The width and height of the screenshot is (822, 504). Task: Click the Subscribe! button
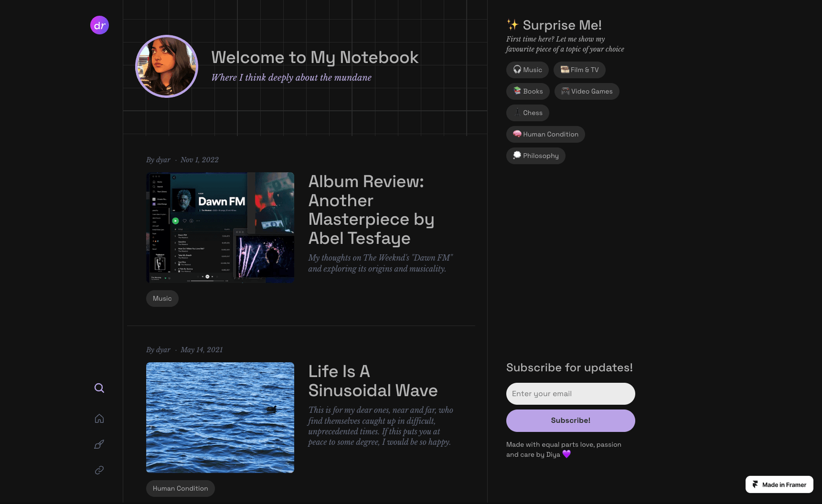click(571, 420)
